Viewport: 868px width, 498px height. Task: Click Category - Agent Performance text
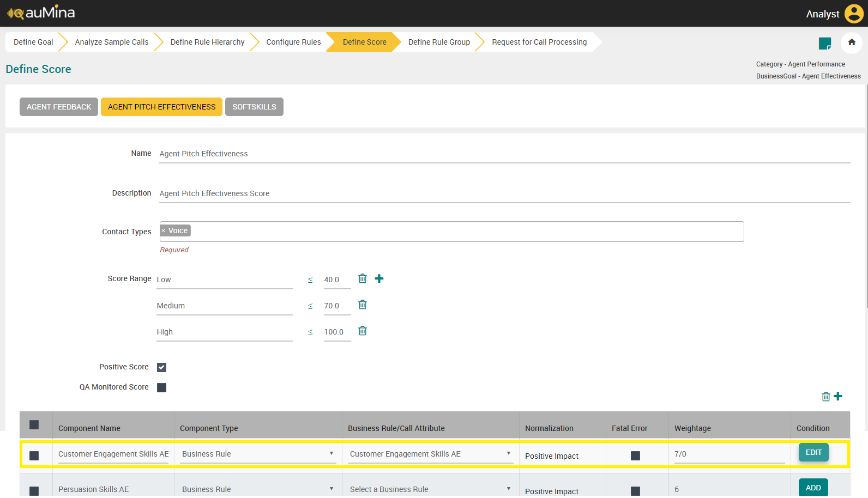coord(800,64)
